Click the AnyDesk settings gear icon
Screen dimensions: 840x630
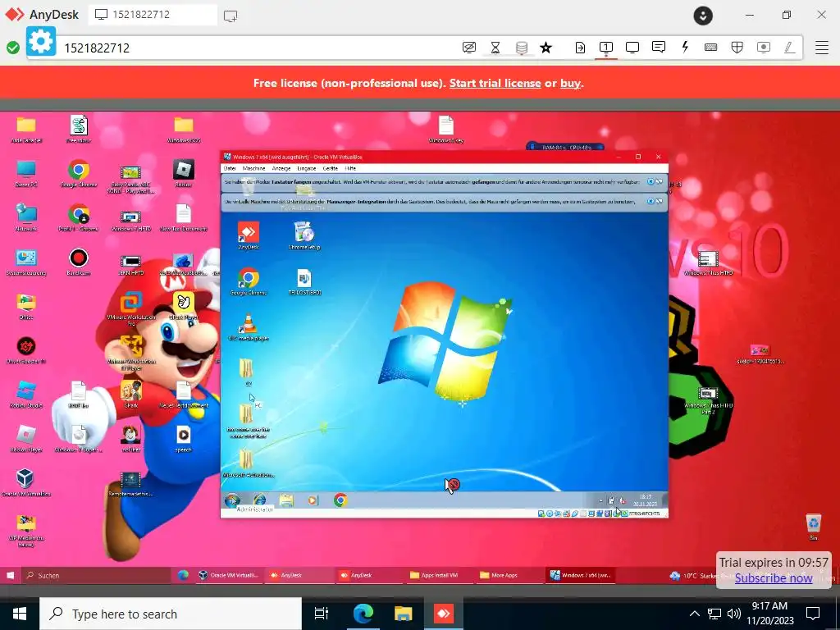41,41
